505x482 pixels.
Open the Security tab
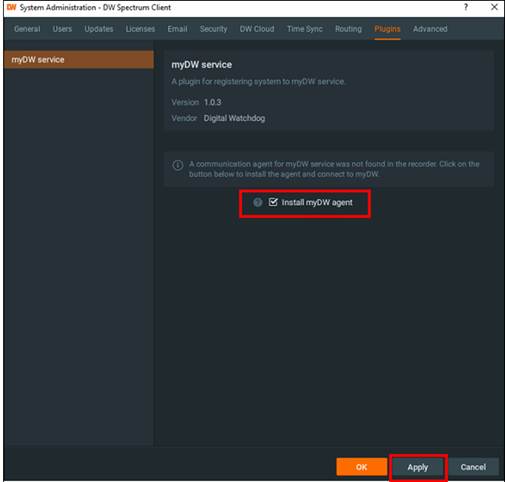(x=213, y=29)
